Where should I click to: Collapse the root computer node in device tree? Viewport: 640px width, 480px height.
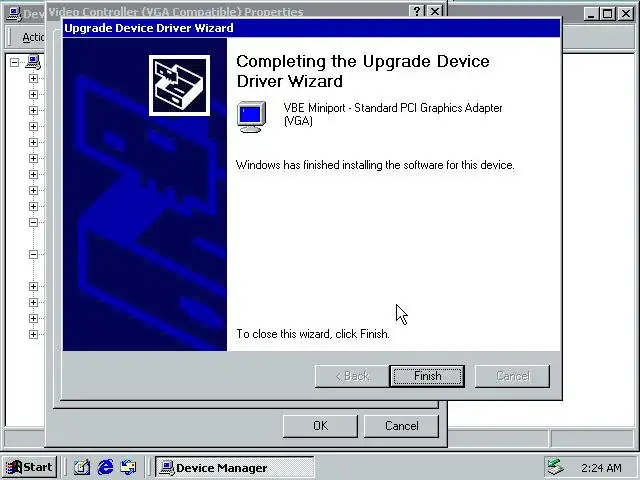coord(15,62)
